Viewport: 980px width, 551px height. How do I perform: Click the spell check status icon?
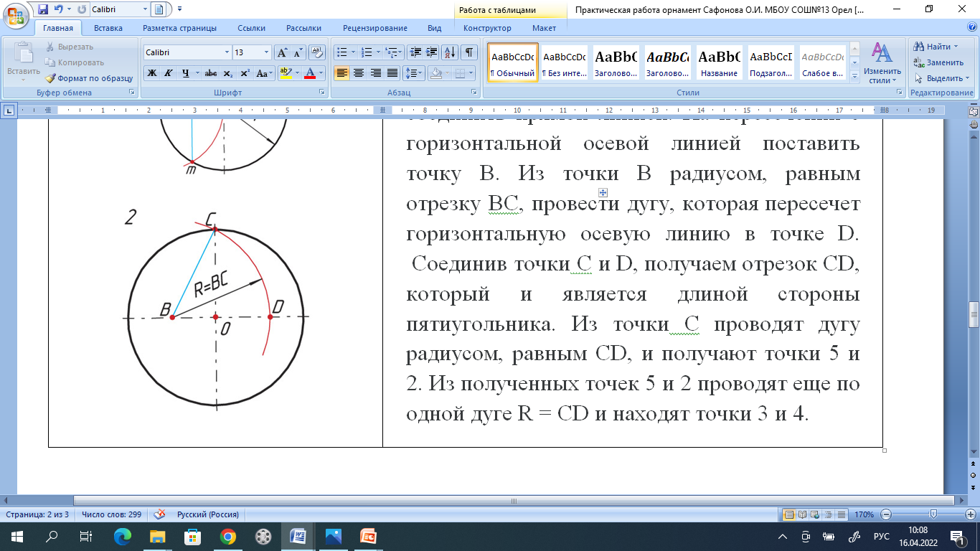[159, 514]
